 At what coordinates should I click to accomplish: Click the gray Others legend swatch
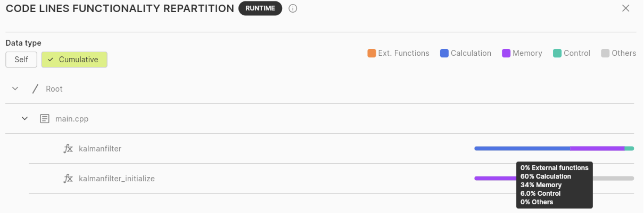point(605,53)
